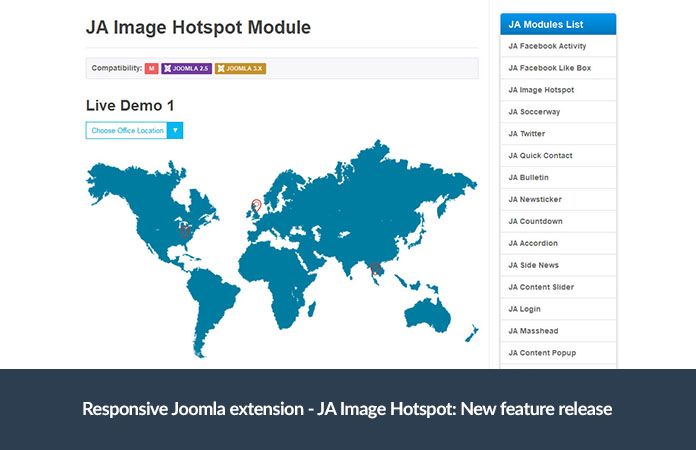Viewport: 696px width, 450px height.
Task: Choose JA Accordion in the sidebar
Action: point(558,243)
